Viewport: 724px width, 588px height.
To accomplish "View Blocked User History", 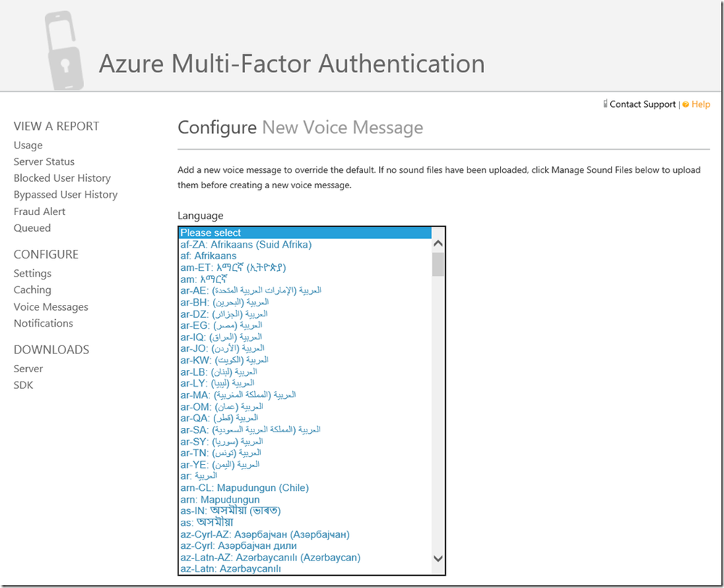I will pos(62,178).
